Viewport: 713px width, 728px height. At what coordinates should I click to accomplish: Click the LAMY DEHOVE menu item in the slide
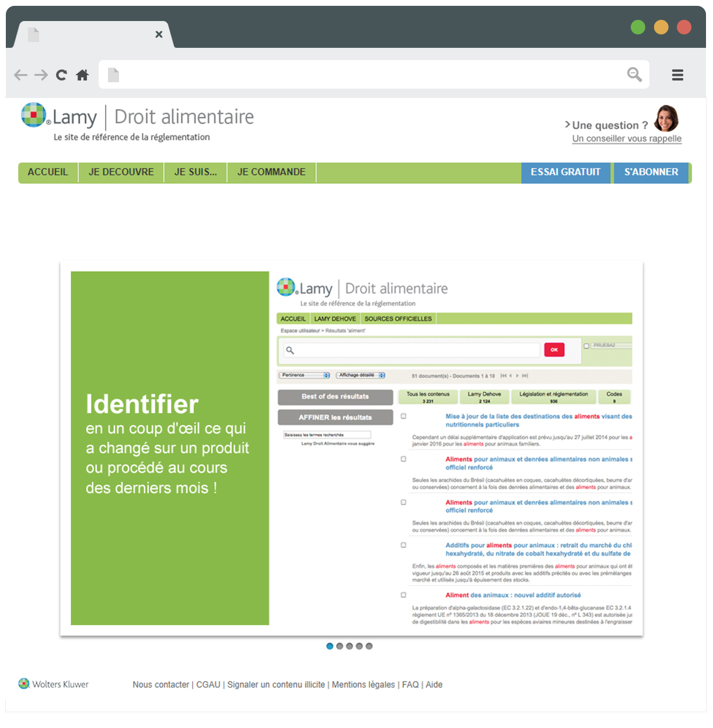coord(335,318)
